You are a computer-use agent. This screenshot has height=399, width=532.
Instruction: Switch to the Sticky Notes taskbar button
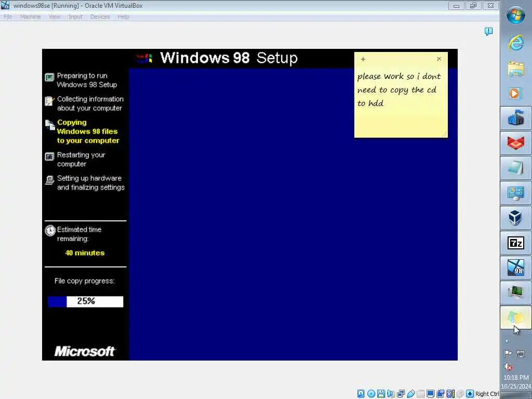(x=516, y=317)
